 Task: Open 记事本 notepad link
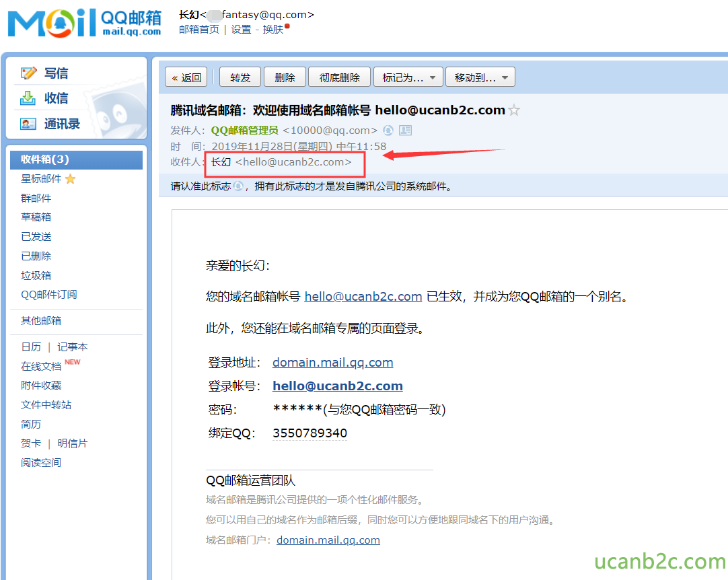coord(73,347)
